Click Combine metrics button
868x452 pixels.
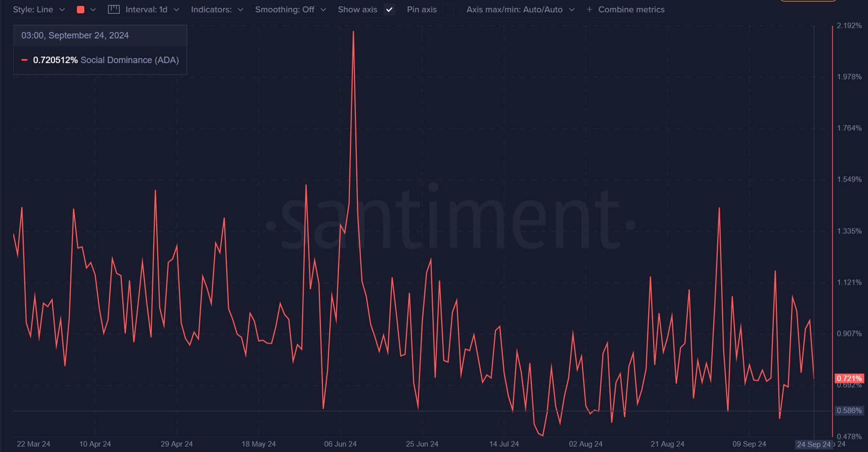[625, 9]
